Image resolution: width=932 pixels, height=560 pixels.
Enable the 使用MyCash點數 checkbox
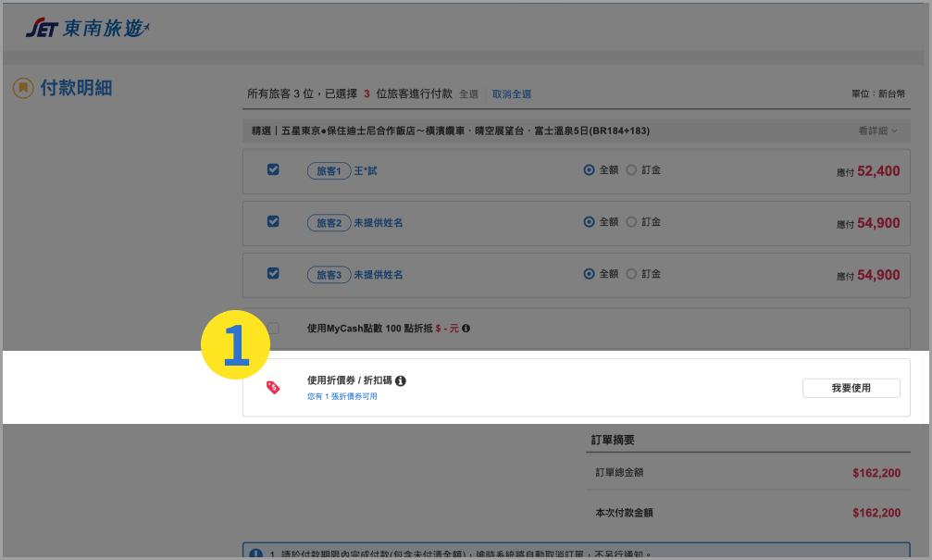pyautogui.click(x=273, y=329)
